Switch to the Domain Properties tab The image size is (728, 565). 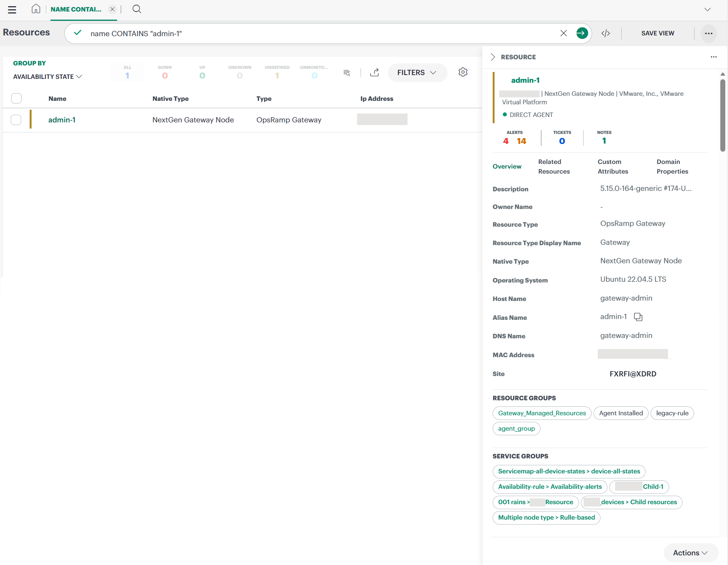[x=672, y=167]
